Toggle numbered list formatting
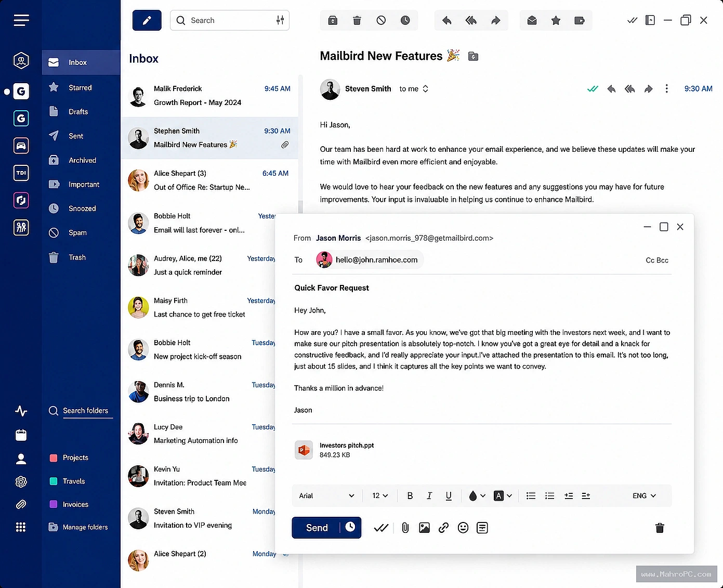723x588 pixels. 531,496
